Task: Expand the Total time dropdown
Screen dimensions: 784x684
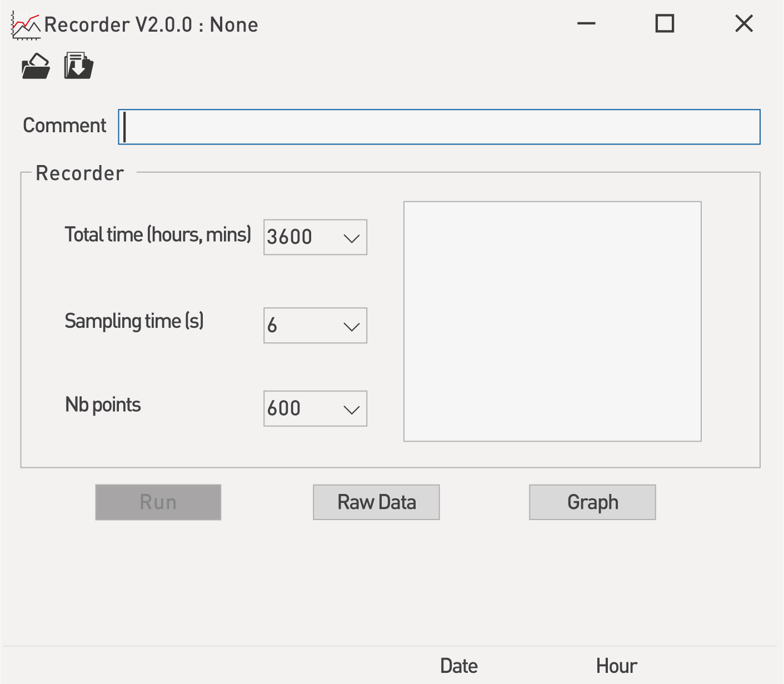Action: [x=351, y=238]
